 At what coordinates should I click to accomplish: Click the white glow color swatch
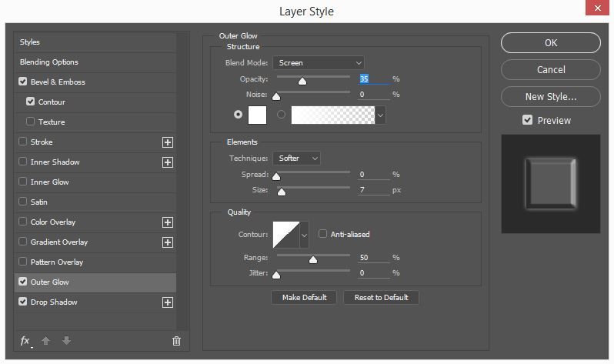pos(257,115)
